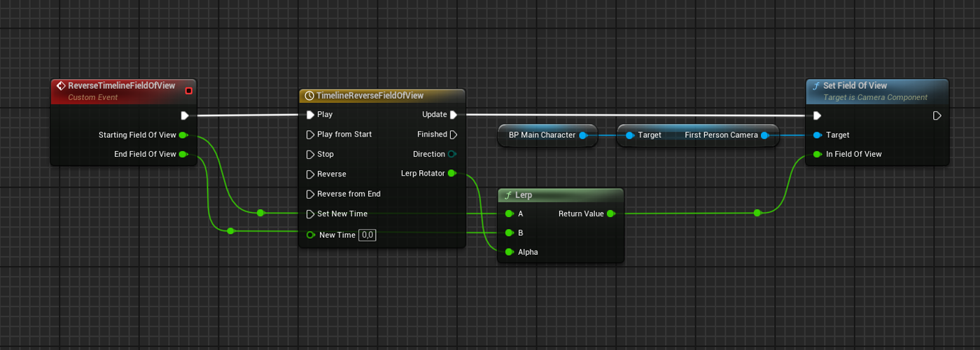Viewport: 980px width, 350px height.
Task: Click the New Time value input field
Action: point(367,235)
